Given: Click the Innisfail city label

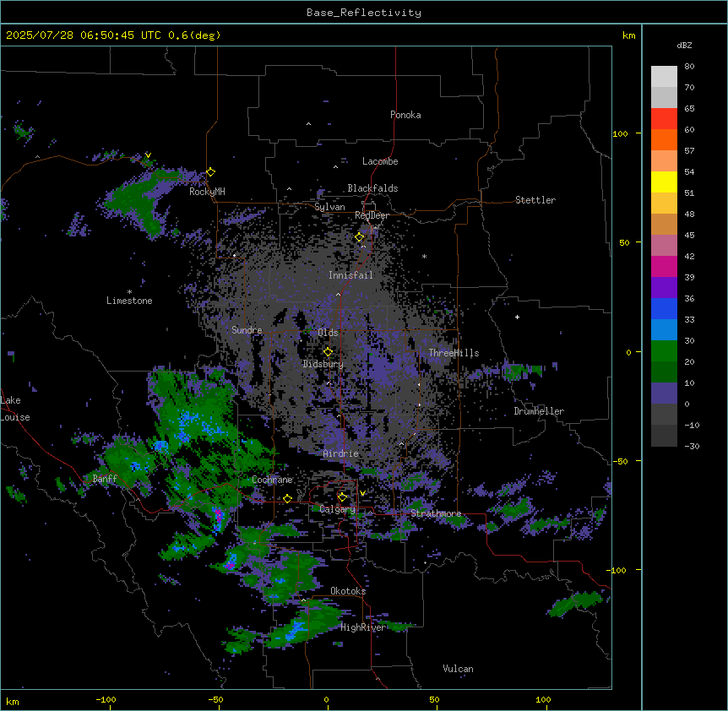Looking at the screenshot, I should 351,275.
